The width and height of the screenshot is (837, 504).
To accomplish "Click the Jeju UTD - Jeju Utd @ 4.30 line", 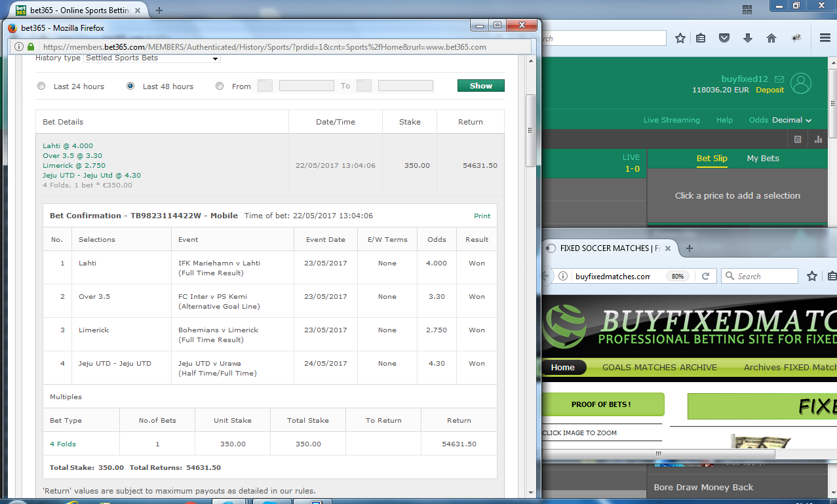I will click(x=92, y=175).
